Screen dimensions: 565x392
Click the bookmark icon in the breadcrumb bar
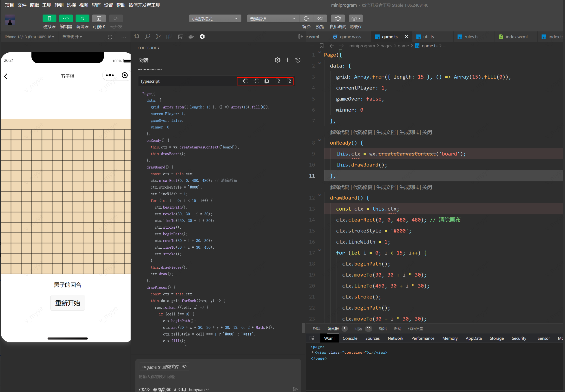(x=321, y=46)
